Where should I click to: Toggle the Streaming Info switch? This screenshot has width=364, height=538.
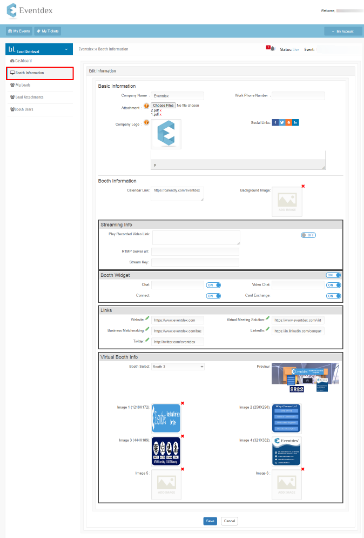coord(308,235)
